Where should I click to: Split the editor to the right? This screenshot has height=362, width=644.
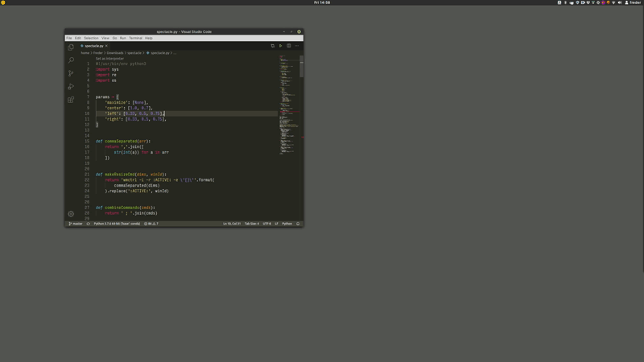point(289,46)
